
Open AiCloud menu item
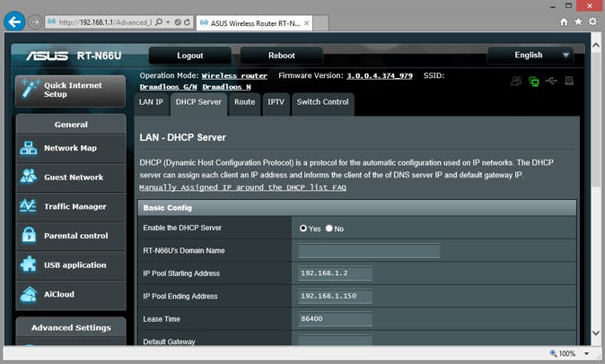point(71,295)
